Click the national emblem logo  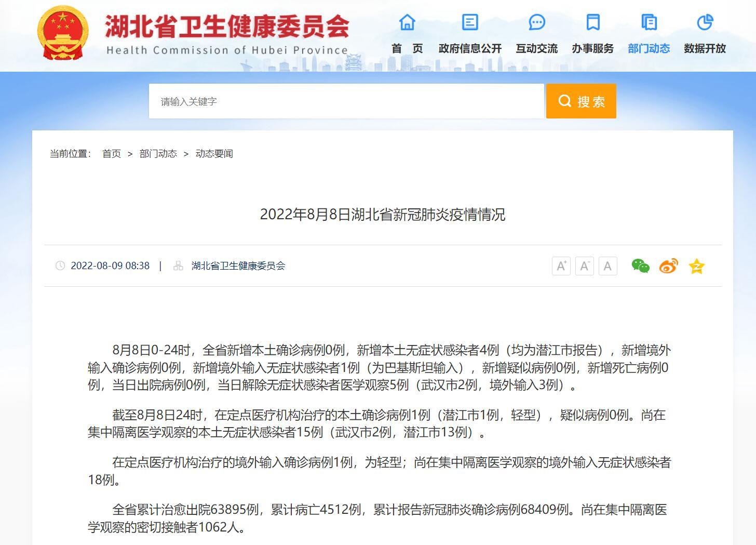[x=63, y=33]
